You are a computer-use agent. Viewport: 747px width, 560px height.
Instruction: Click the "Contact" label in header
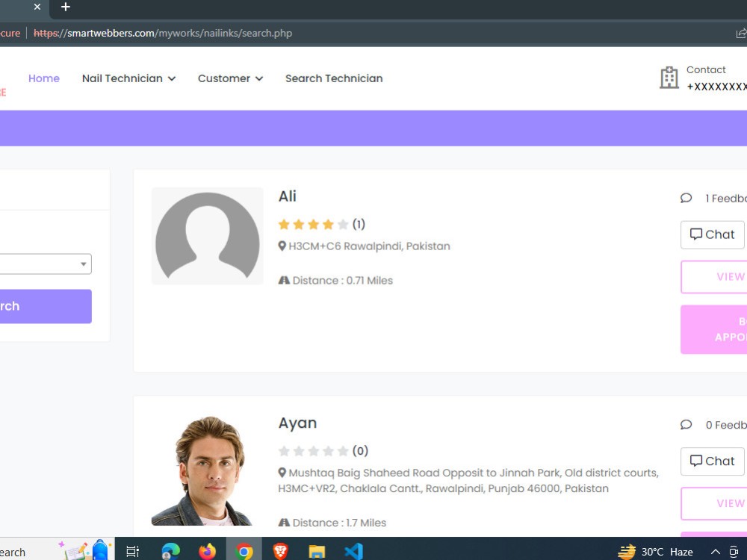point(706,70)
